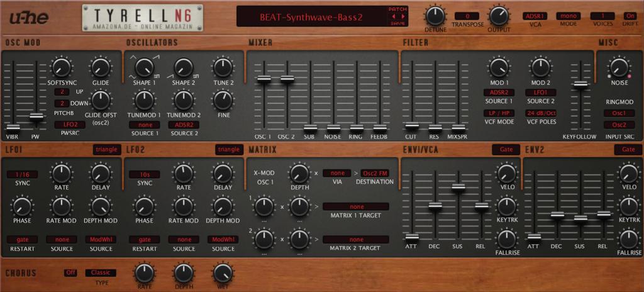Open the Chorus TYPE Classic selector
Image resolution: width=644 pixels, height=292 pixels.
click(x=101, y=272)
